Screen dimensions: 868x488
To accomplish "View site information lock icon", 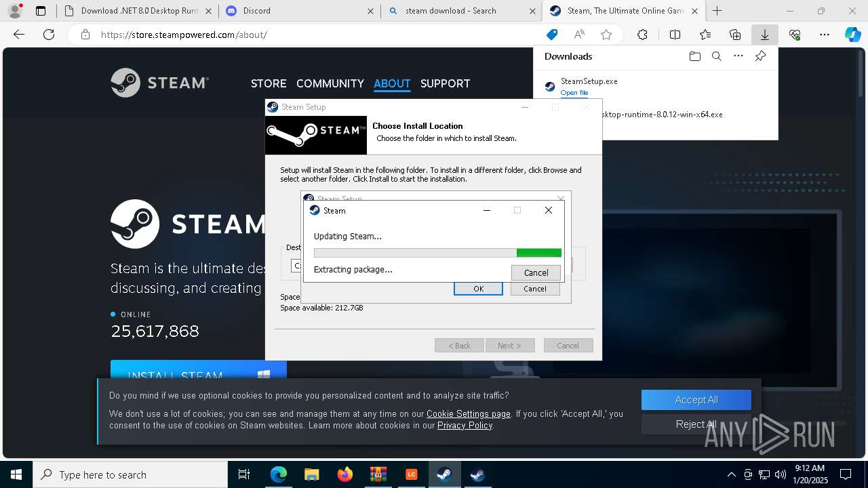I will 85,35.
